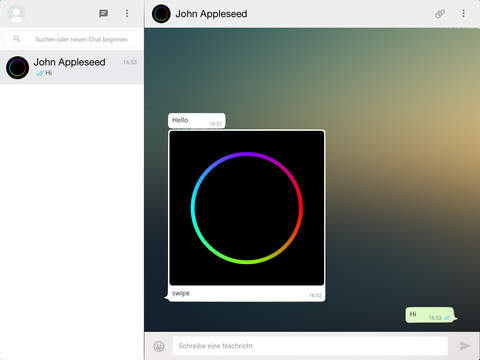Click the message input field
The height and width of the screenshot is (360, 480).
310,346
